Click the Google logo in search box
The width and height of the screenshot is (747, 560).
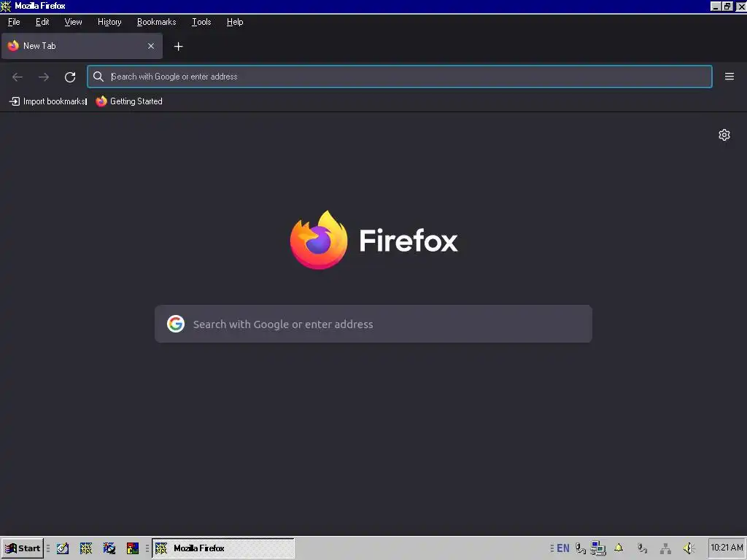[176, 324]
